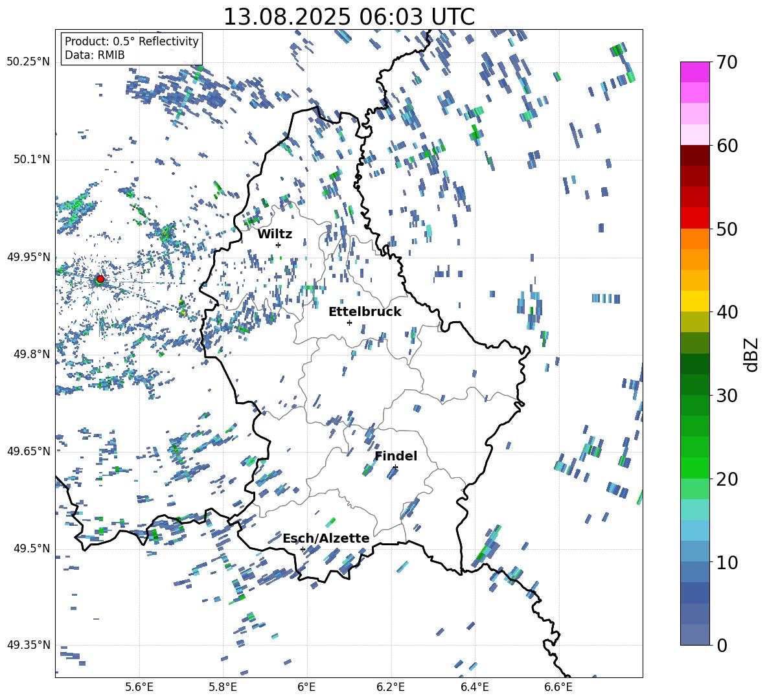767x700 pixels.
Task: Click the 40 value on the colorbar
Action: click(x=727, y=312)
